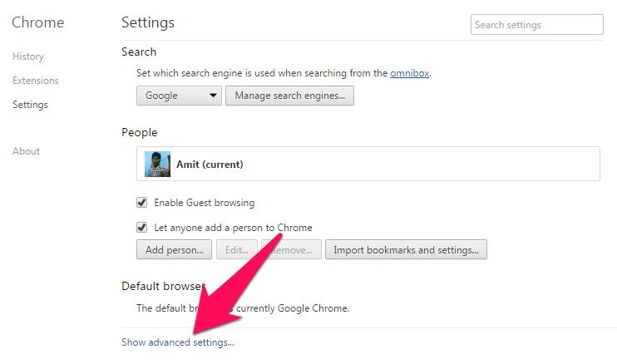
Task: Click the dropdown arrow beside Google
Action: click(x=213, y=96)
